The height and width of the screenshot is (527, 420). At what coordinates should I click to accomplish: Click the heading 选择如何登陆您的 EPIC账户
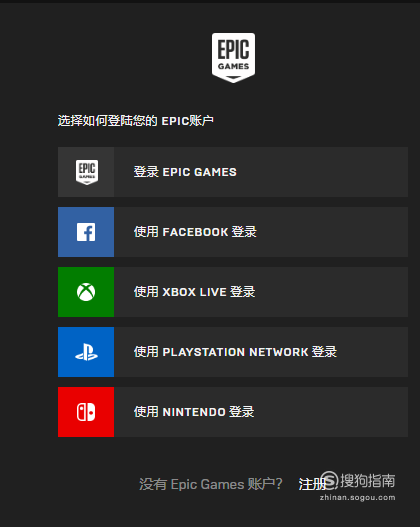click(135, 121)
